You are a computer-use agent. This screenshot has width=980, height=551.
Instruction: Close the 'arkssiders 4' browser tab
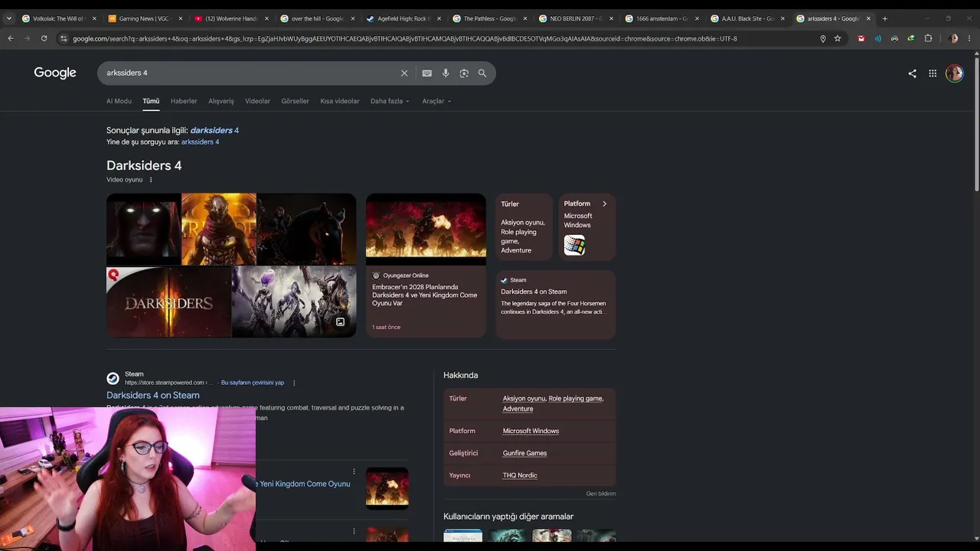pos(868,18)
